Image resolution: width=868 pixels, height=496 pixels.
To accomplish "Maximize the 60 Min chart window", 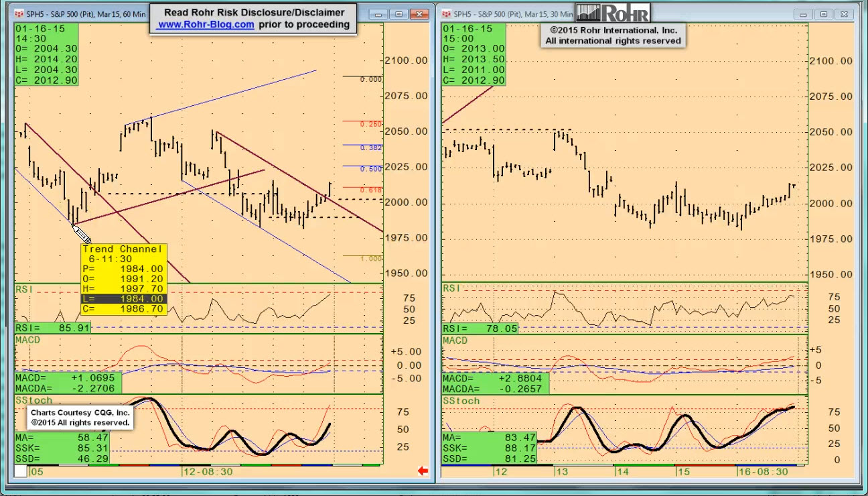I will click(x=399, y=13).
